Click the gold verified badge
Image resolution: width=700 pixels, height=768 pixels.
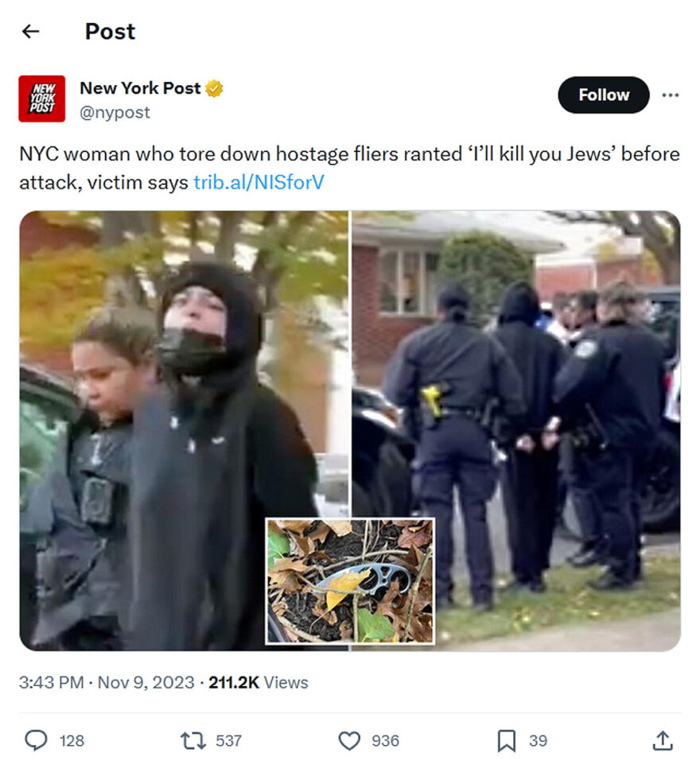coord(214,88)
